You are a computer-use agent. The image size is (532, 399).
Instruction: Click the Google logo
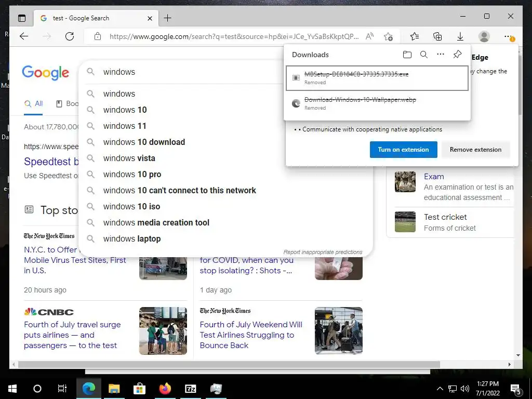(46, 73)
